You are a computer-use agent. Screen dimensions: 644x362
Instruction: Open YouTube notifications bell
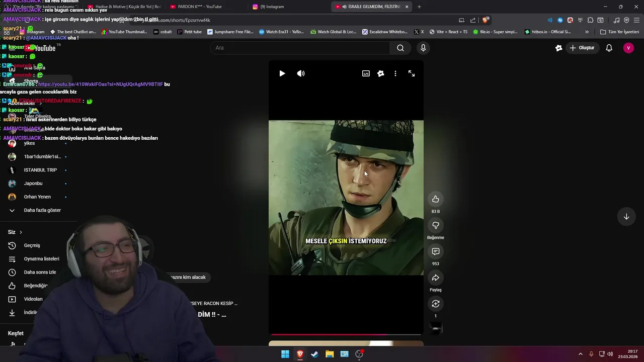click(609, 48)
